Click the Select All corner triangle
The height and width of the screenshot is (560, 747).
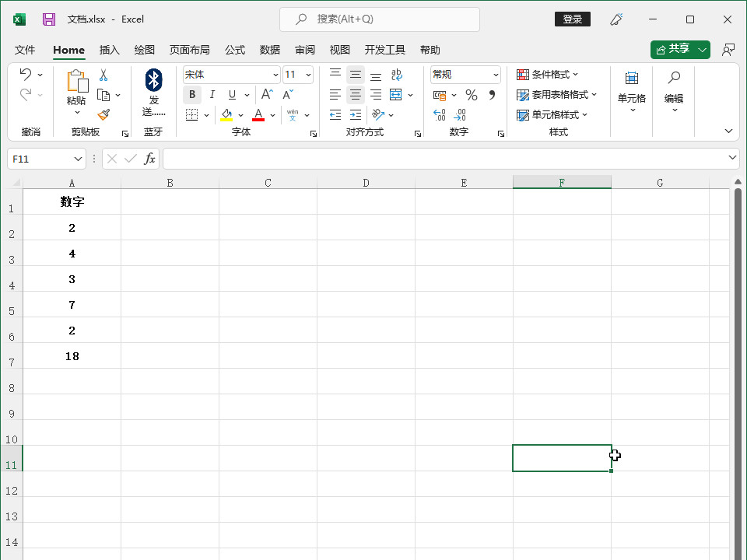pos(16,182)
